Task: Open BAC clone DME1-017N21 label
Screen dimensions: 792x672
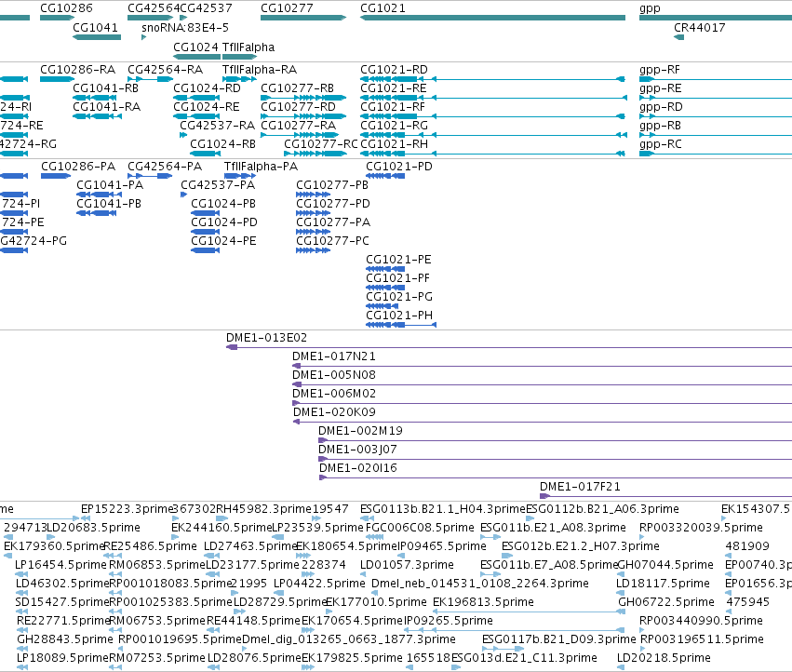Action: point(334,356)
